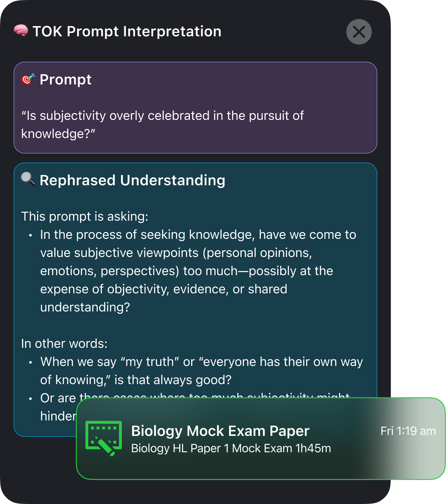The width and height of the screenshot is (446, 504).
Task: Click the 'This prompt is asking:' line
Action: [x=85, y=216]
